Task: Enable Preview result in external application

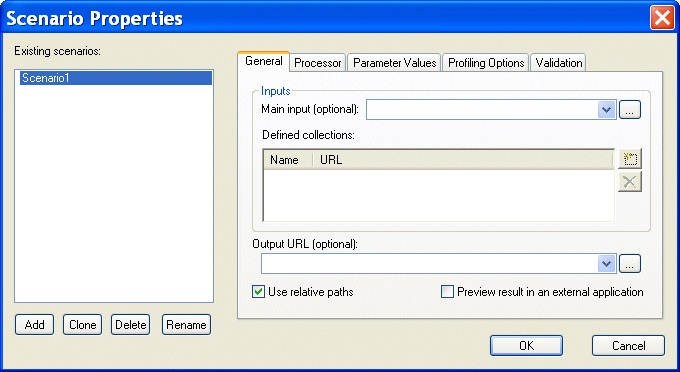Action: tap(447, 292)
